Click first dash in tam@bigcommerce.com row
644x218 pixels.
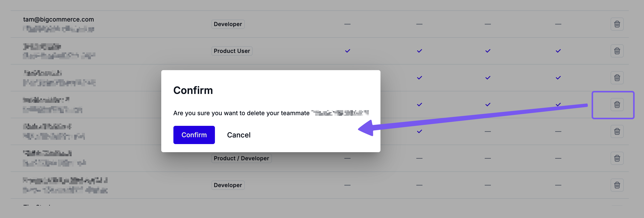347,24
